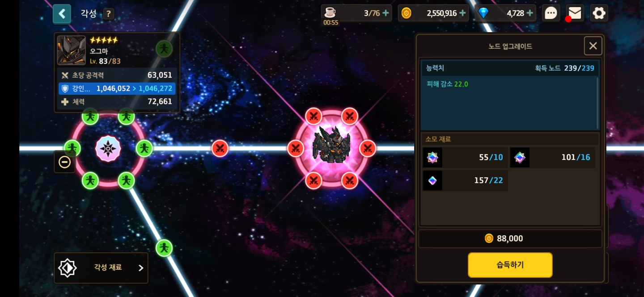Add blue gems with plus button
The image size is (644, 297).
(530, 13)
